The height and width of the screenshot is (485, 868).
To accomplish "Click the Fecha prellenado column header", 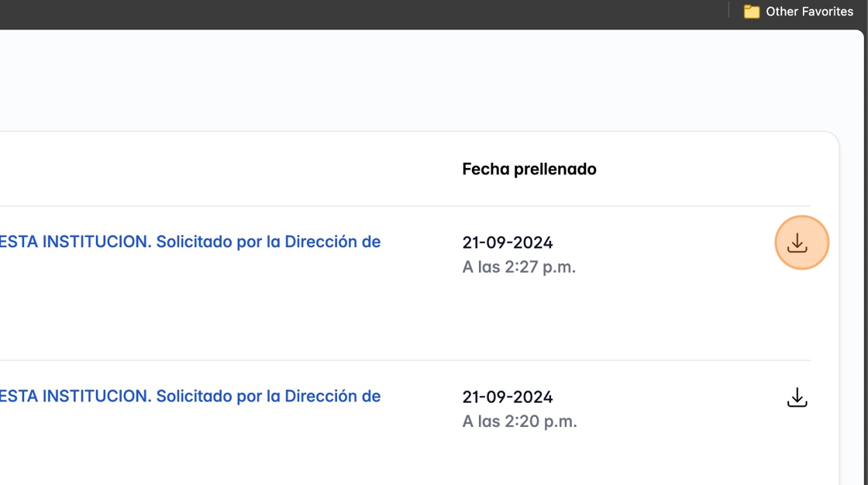I will click(529, 169).
